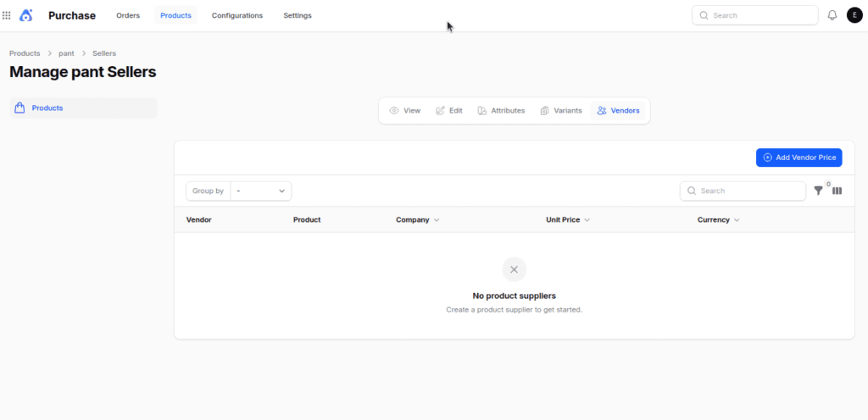Click the Purchase app title
Viewport: 868px width, 420px height.
pyautogui.click(x=72, y=15)
